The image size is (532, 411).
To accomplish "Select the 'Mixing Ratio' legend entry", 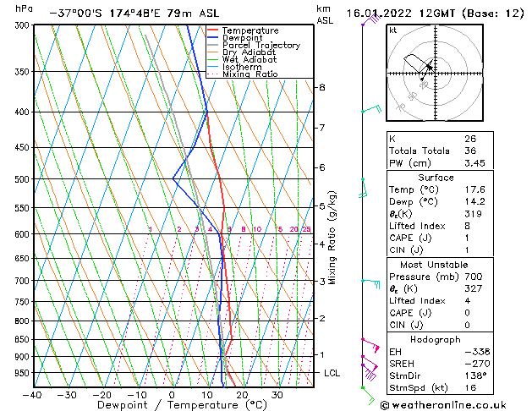I will 250,74.
